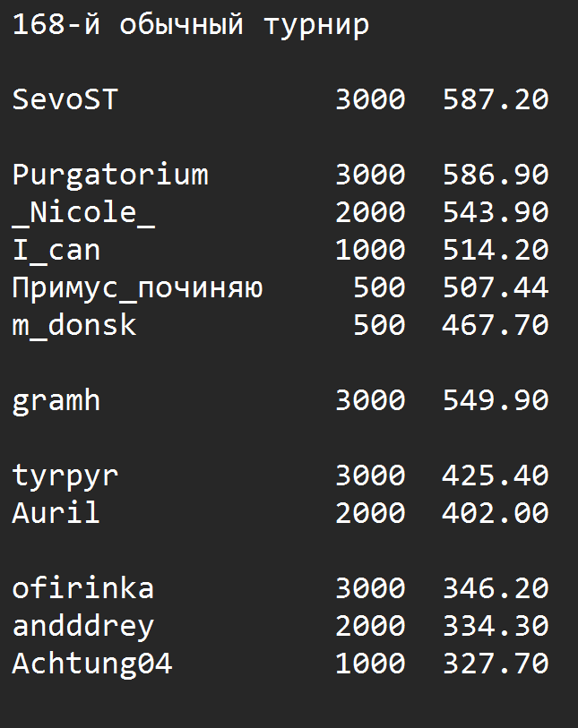Select player Примус_починяю

pyautogui.click(x=137, y=289)
